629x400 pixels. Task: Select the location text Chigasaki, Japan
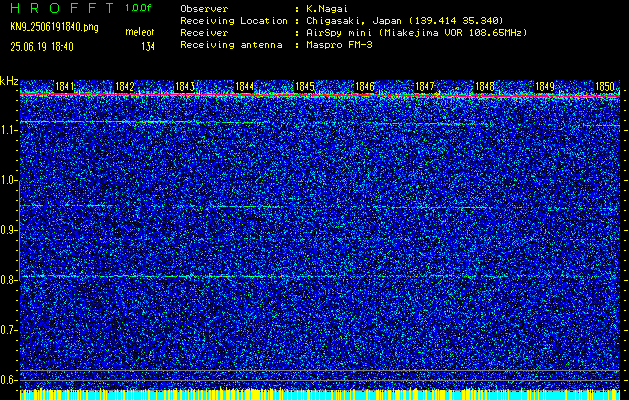[354, 21]
